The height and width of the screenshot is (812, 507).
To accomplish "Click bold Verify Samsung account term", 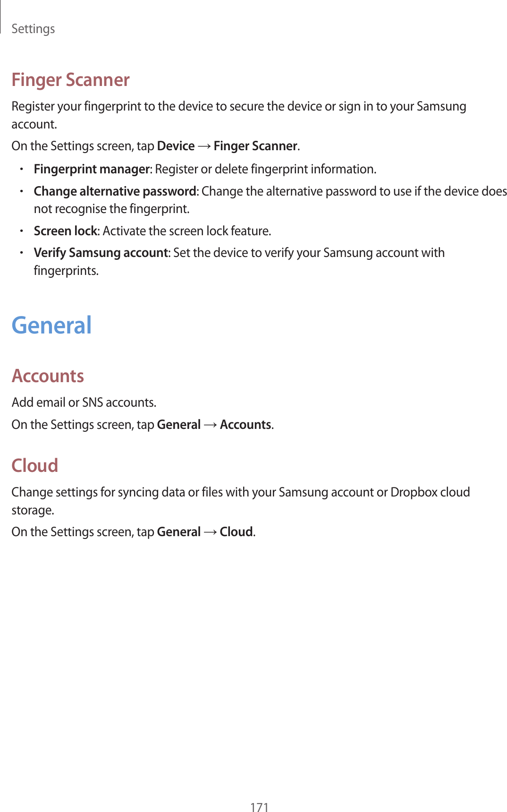I will (101, 253).
